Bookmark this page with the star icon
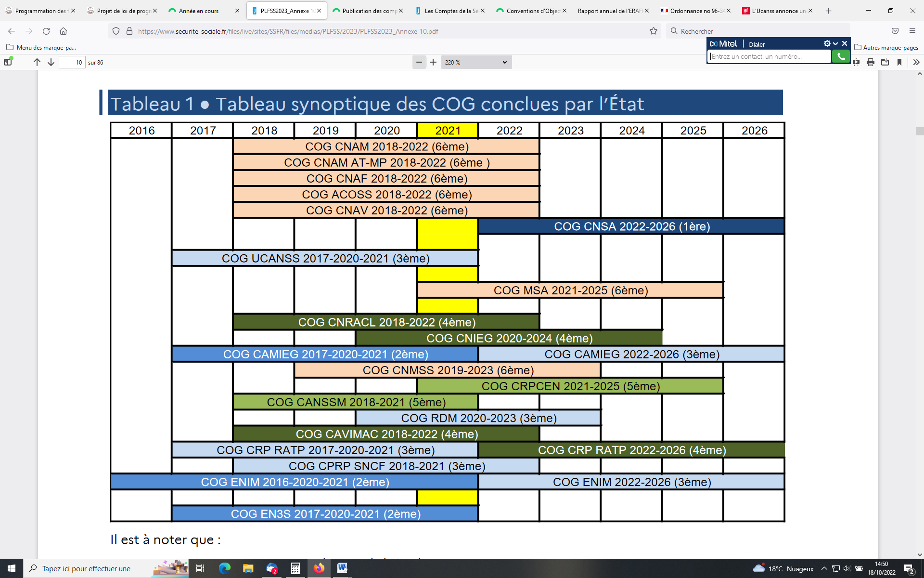 [653, 31]
